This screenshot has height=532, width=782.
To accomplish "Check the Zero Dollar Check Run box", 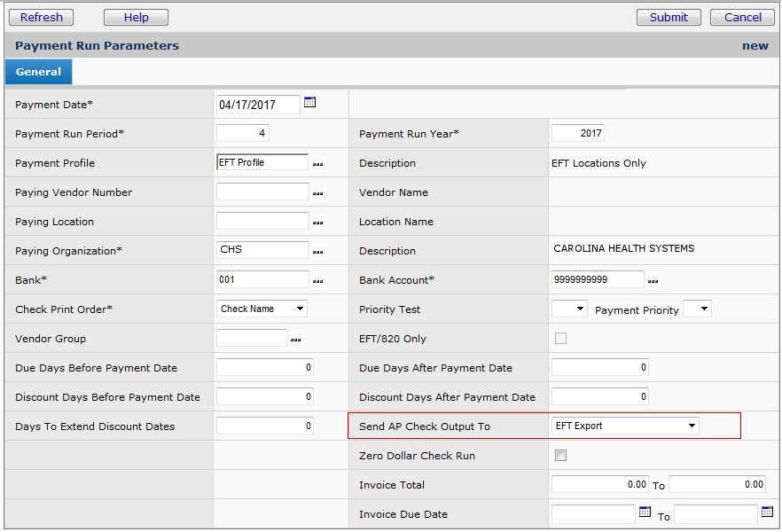I will [x=560, y=456].
